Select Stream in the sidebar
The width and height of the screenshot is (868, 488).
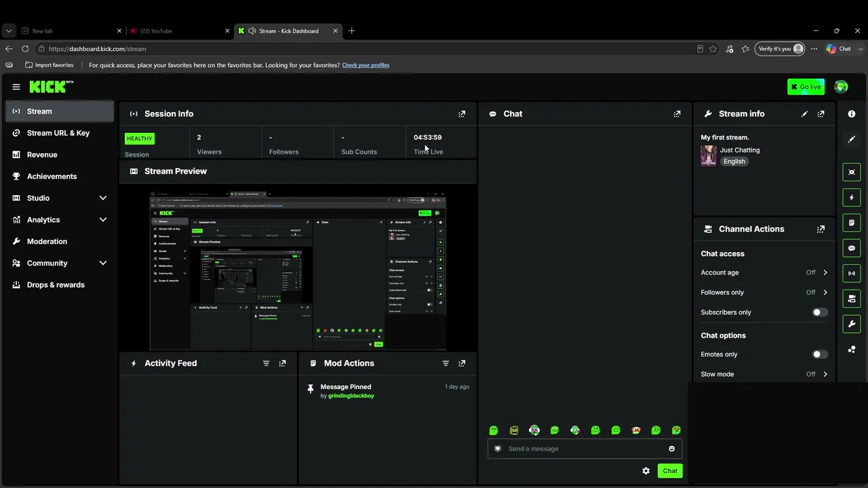60,111
